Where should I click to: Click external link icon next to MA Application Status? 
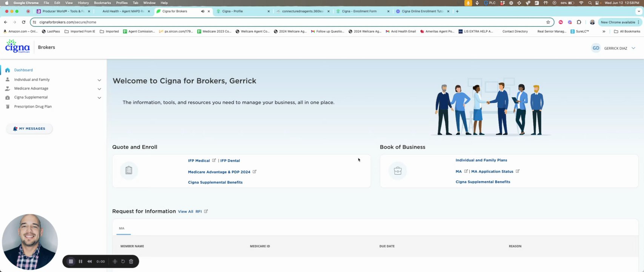click(x=518, y=171)
